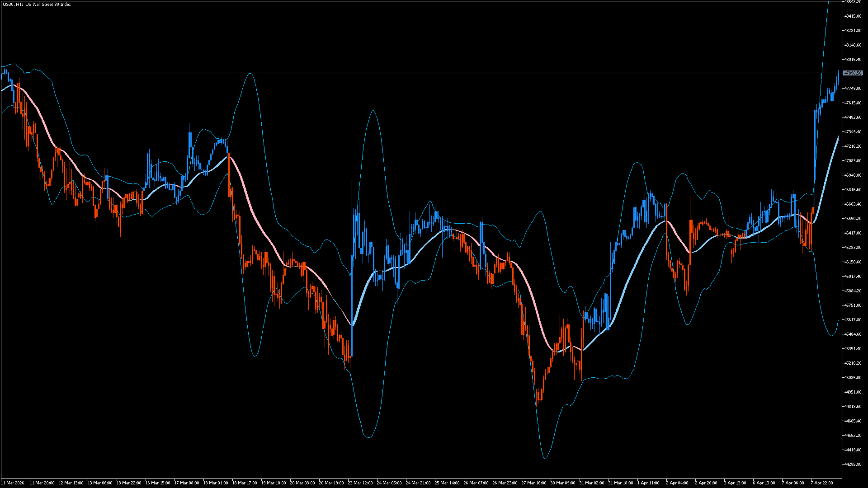The width and height of the screenshot is (868, 488).
Task: Click the 47083.00 price scale label
Action: click(x=853, y=161)
